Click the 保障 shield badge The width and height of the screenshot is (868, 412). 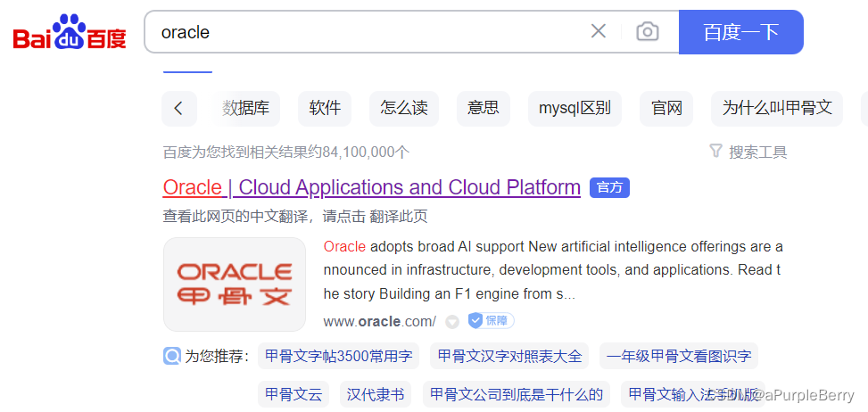tap(491, 320)
